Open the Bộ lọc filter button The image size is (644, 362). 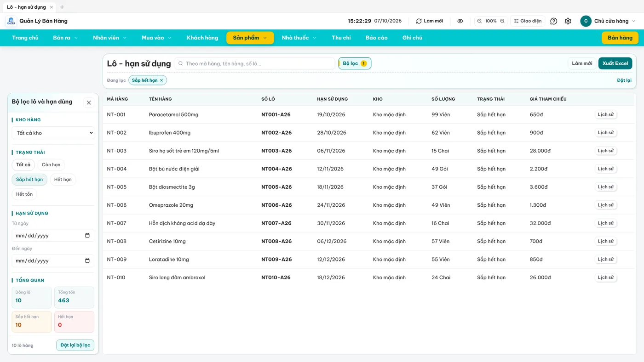(355, 63)
